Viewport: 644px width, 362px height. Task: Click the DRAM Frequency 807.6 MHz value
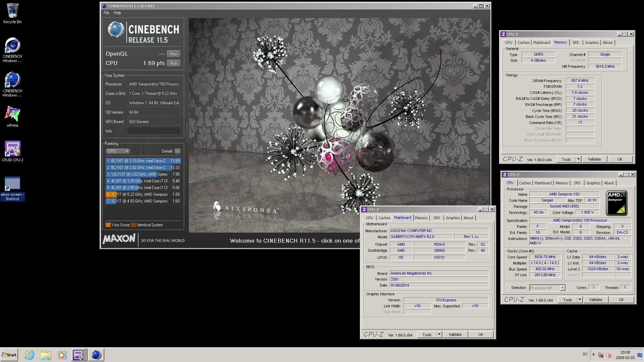click(580, 81)
